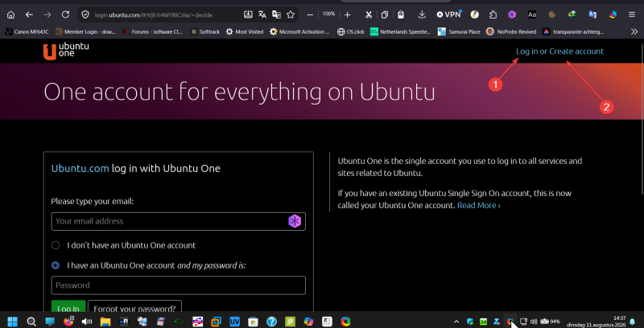The width and height of the screenshot is (644, 328).
Task: Zoom out with the minus button
Action: click(x=310, y=14)
